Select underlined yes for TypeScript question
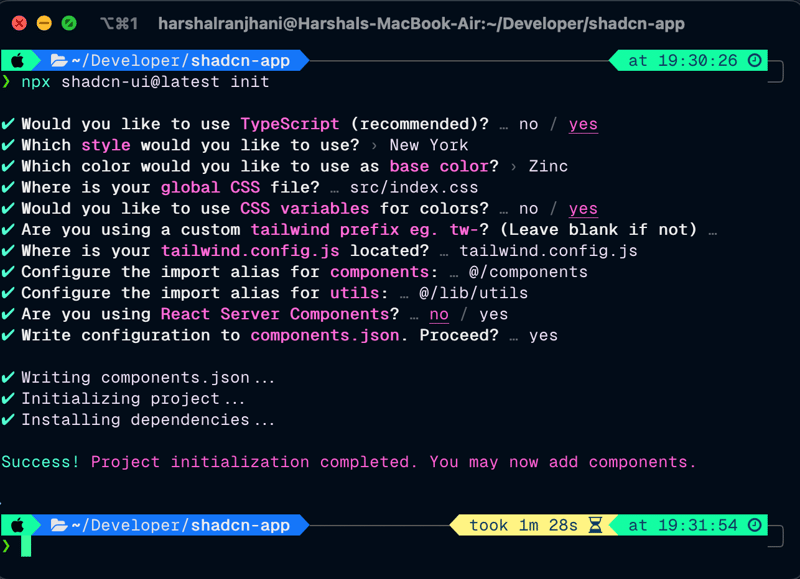The height and width of the screenshot is (579, 800). coord(583,124)
